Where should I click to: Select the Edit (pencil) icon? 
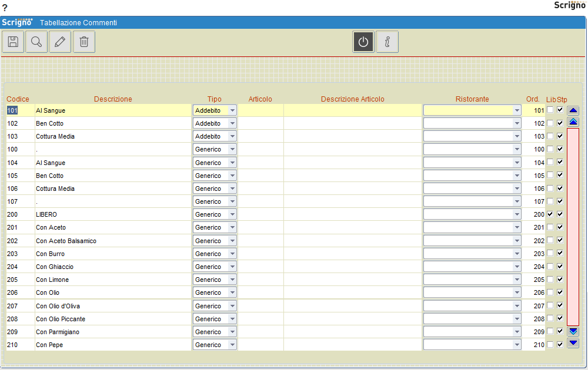pos(59,41)
